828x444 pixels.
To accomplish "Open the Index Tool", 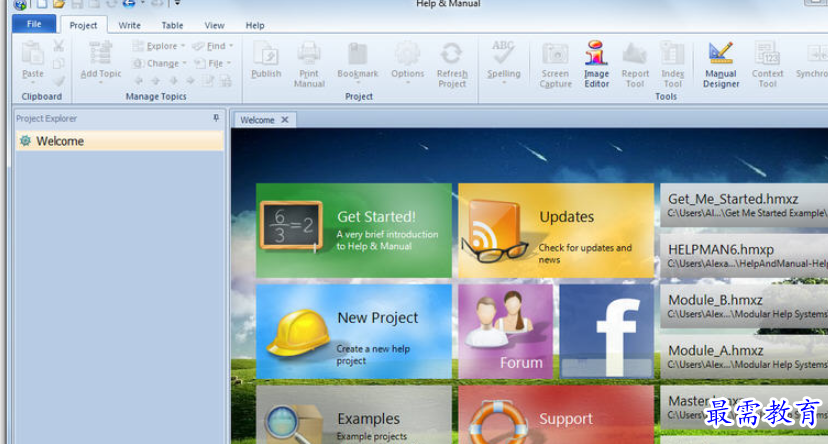I will pos(672,64).
